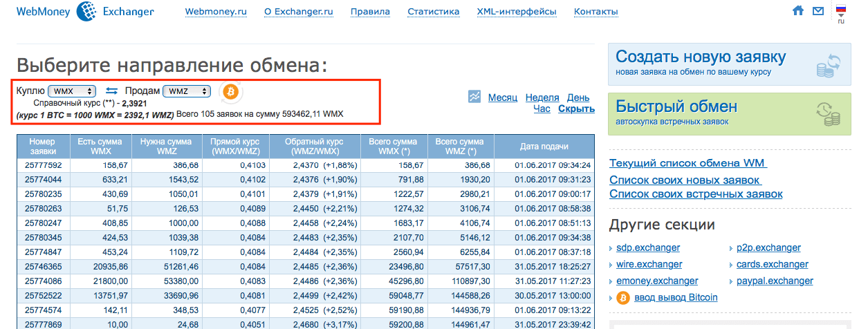
Task: Select order number 25752522
Action: pos(43,295)
